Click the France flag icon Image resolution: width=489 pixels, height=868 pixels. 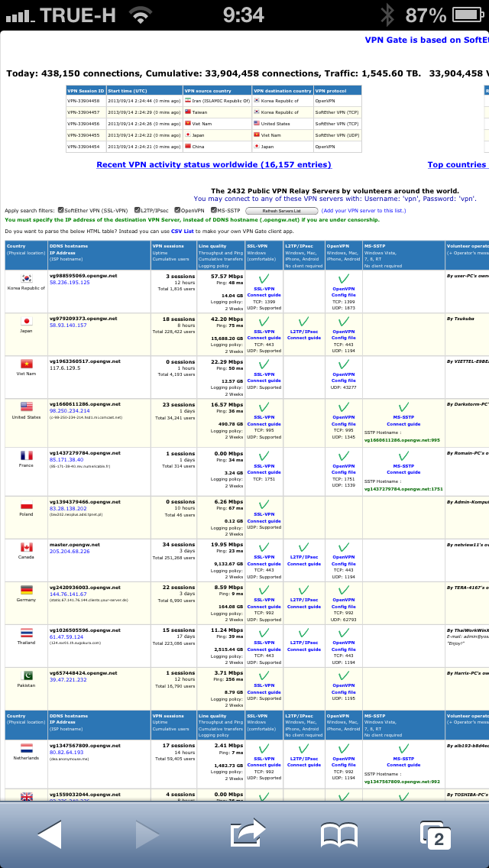(x=26, y=455)
